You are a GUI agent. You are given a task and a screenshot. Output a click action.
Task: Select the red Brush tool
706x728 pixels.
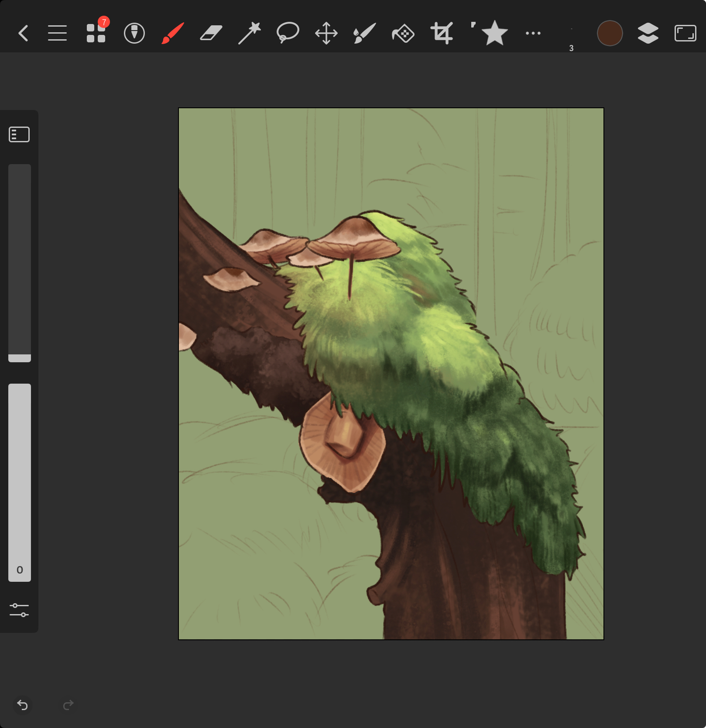click(173, 33)
